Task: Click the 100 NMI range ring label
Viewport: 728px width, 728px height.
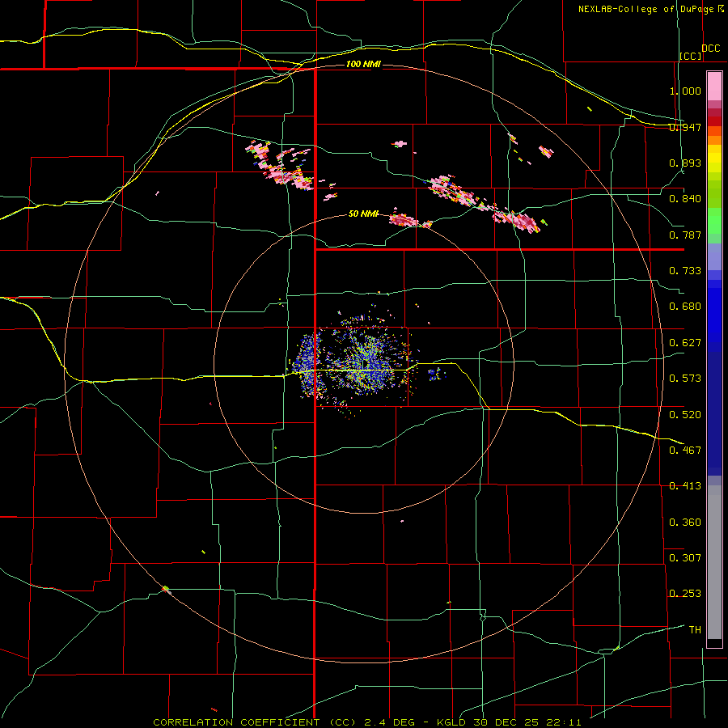Action: [363, 64]
